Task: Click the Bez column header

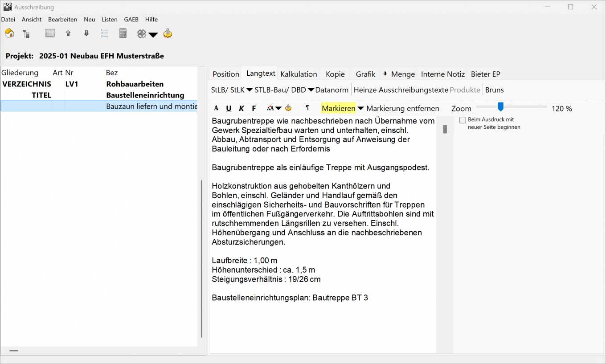Action: click(x=112, y=73)
